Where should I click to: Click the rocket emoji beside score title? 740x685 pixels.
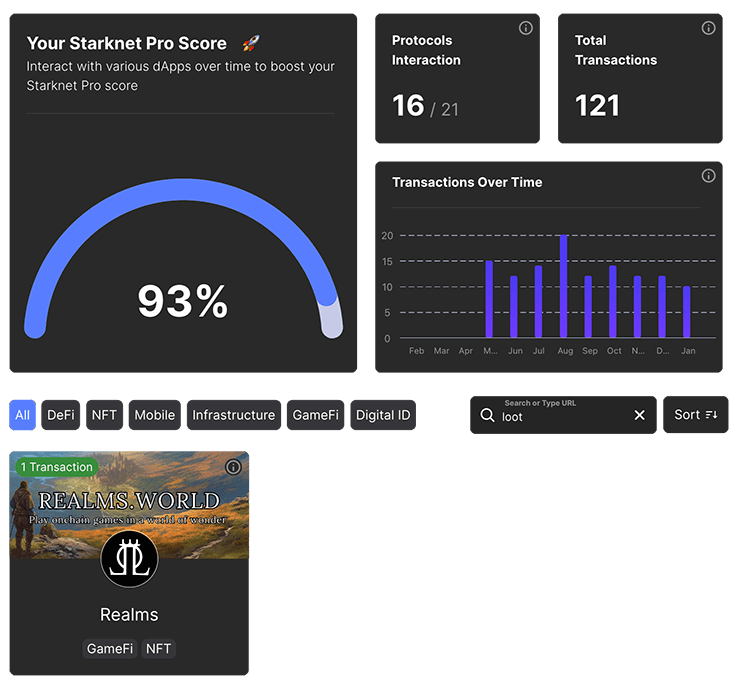tap(251, 43)
